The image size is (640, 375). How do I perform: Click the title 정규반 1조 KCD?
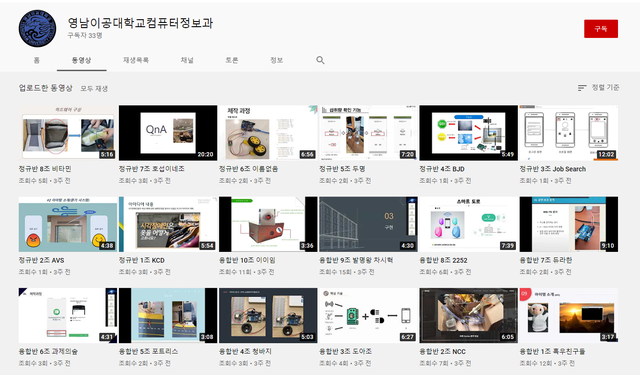(142, 260)
